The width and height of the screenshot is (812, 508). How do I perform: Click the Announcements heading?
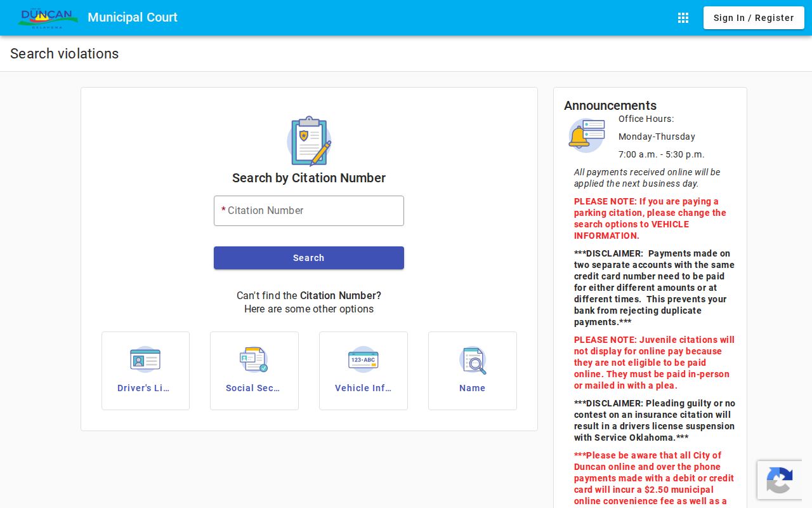pyautogui.click(x=610, y=105)
